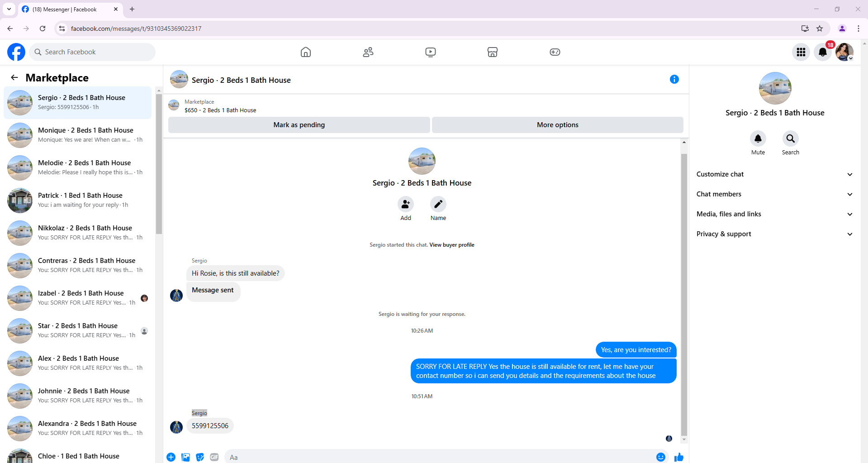The width and height of the screenshot is (868, 463).
Task: Open Monique's 2 Beds 1 Bath House chat
Action: tap(78, 135)
